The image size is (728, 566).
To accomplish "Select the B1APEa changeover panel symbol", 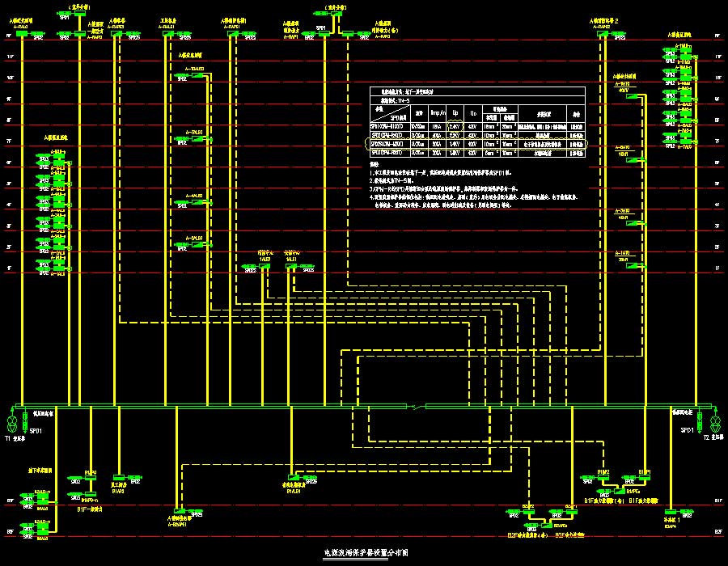I will pos(620,490).
